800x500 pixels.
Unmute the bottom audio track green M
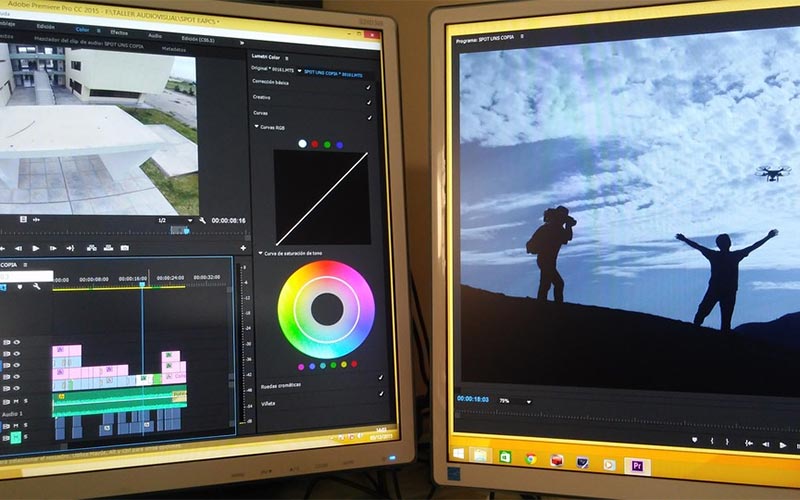(x=16, y=437)
